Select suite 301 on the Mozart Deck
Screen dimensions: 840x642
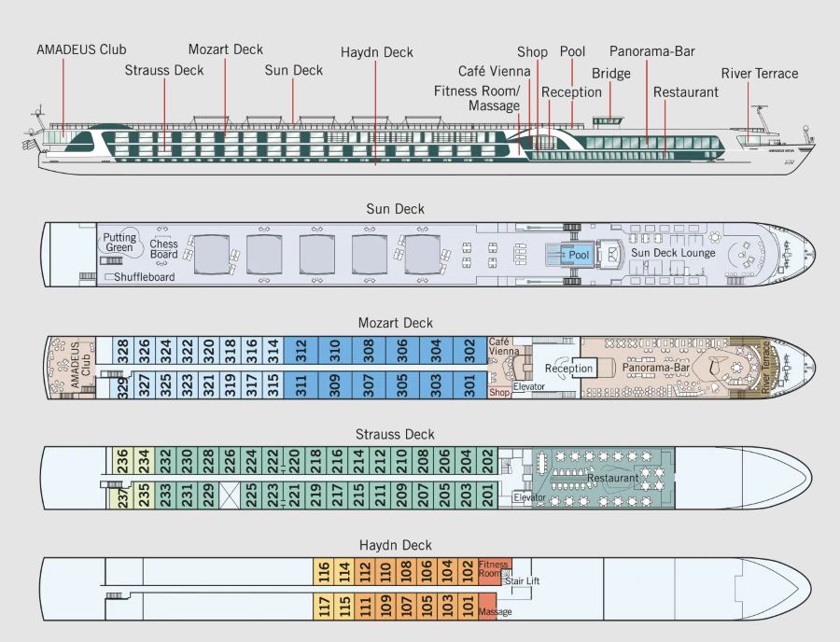469,385
